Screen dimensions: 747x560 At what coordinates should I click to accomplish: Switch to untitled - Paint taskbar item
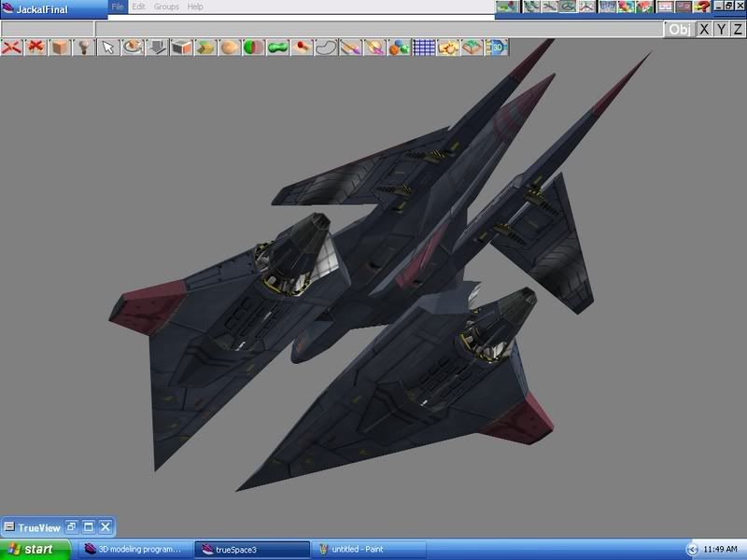tap(369, 550)
